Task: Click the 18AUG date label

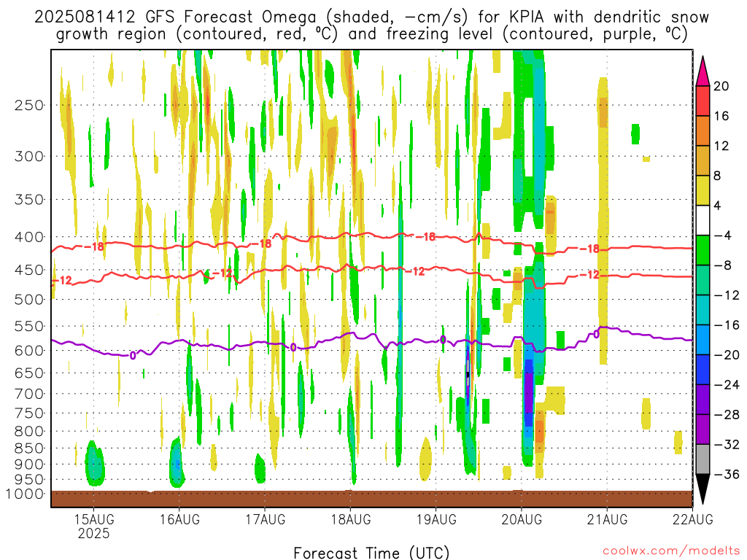Action: [351, 519]
